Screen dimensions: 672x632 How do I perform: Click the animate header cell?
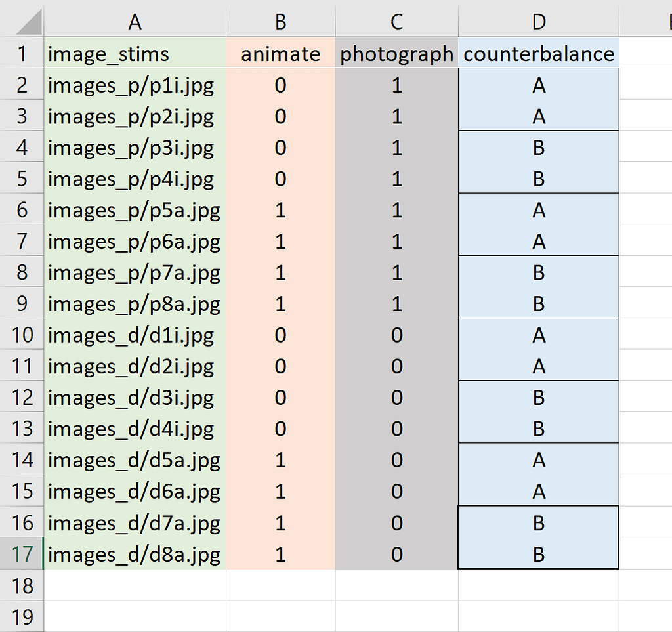tap(280, 54)
